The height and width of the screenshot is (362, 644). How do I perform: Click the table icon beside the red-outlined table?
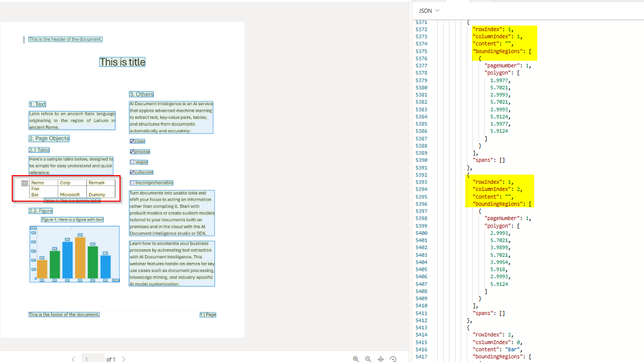[24, 183]
